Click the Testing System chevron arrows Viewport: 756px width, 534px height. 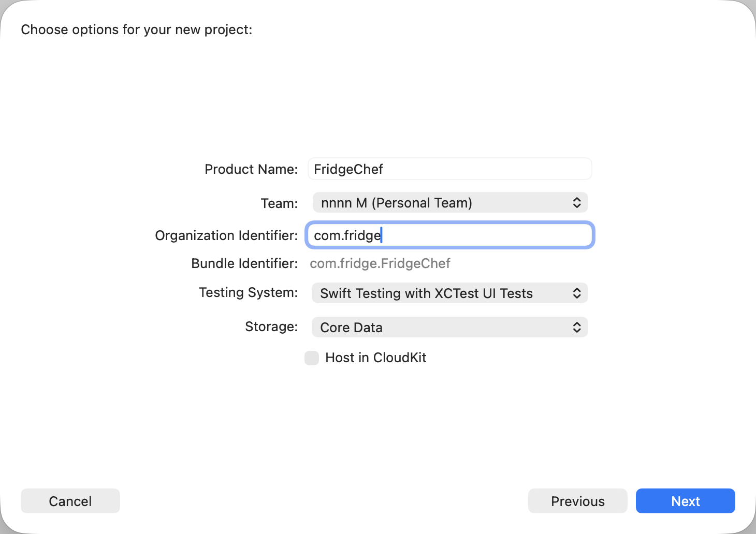[x=576, y=293]
